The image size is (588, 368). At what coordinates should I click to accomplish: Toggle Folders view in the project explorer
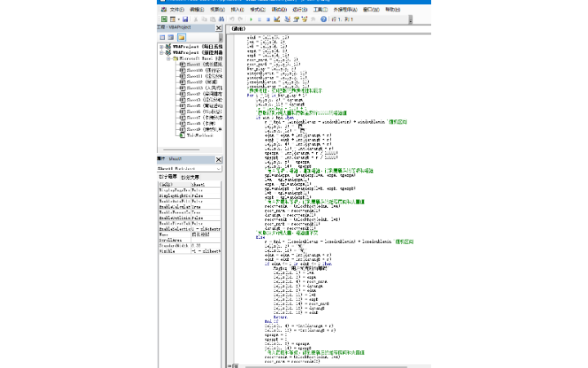click(x=181, y=37)
